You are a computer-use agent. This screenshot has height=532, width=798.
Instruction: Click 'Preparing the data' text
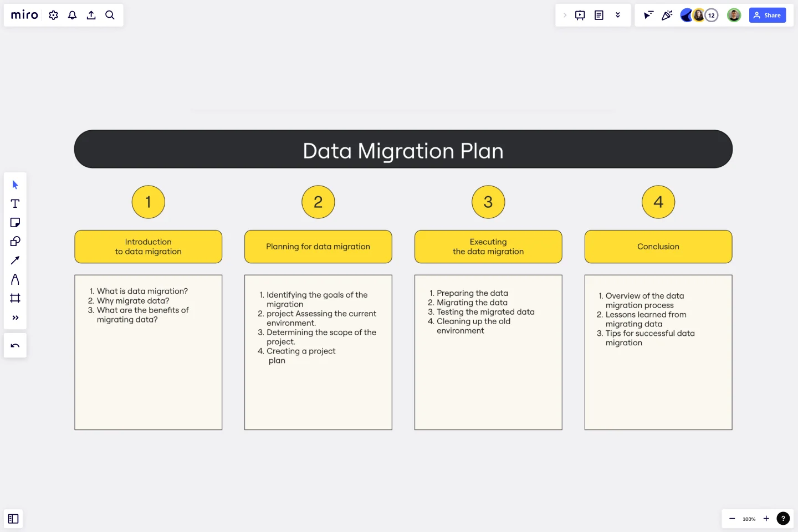click(472, 293)
